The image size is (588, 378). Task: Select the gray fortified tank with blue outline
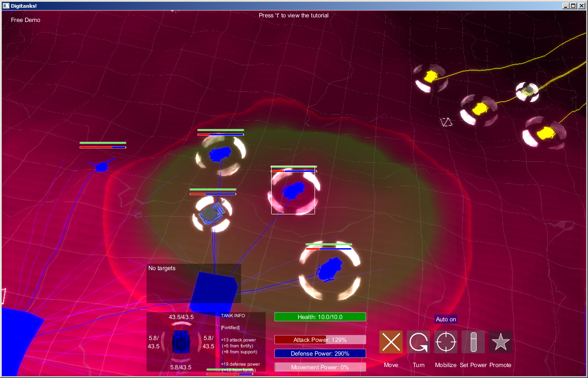(x=212, y=213)
